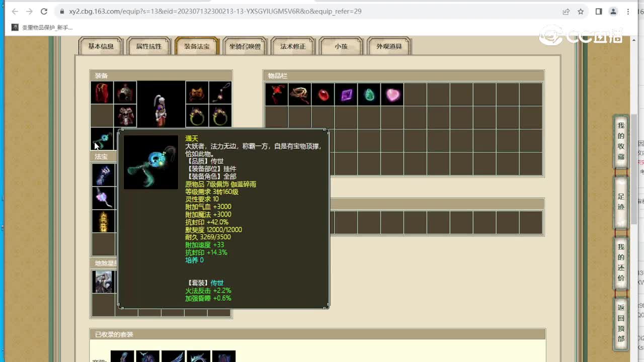Select the pink flower 法宝 icon
The height and width of the screenshot is (362, 644).
pyautogui.click(x=104, y=198)
